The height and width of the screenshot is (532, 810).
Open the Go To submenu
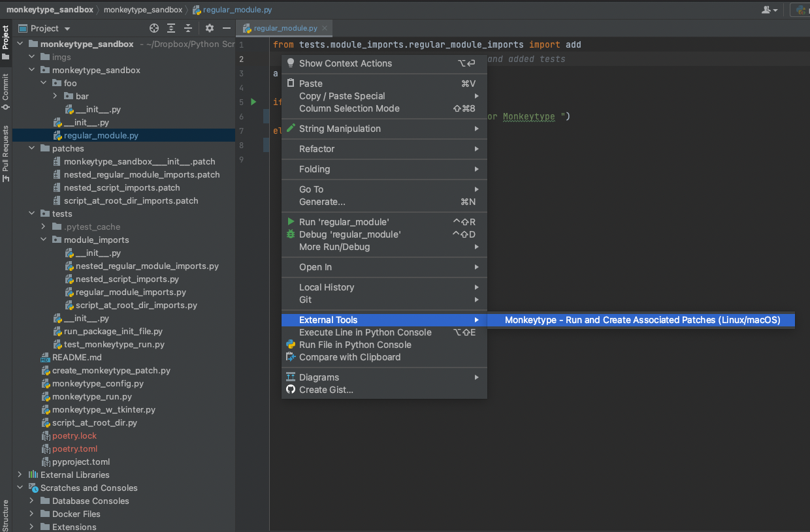[384, 189]
